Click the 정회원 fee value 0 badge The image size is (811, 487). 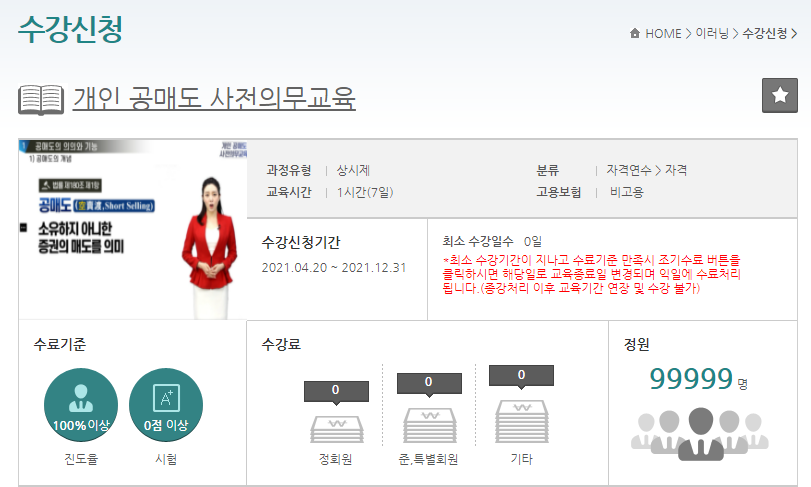click(x=336, y=391)
